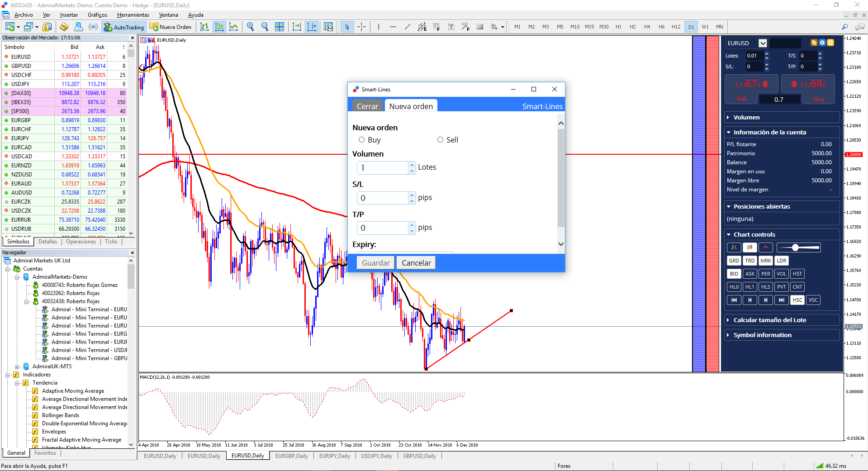
Task: Toggle AutoTrading on the toolbar
Action: [x=123, y=27]
